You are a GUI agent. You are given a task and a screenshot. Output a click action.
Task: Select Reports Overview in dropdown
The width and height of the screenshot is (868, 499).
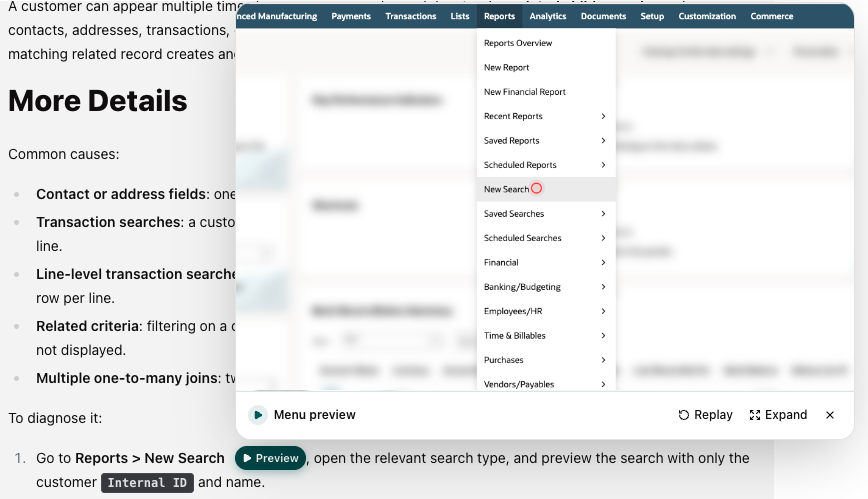[x=546, y=43]
